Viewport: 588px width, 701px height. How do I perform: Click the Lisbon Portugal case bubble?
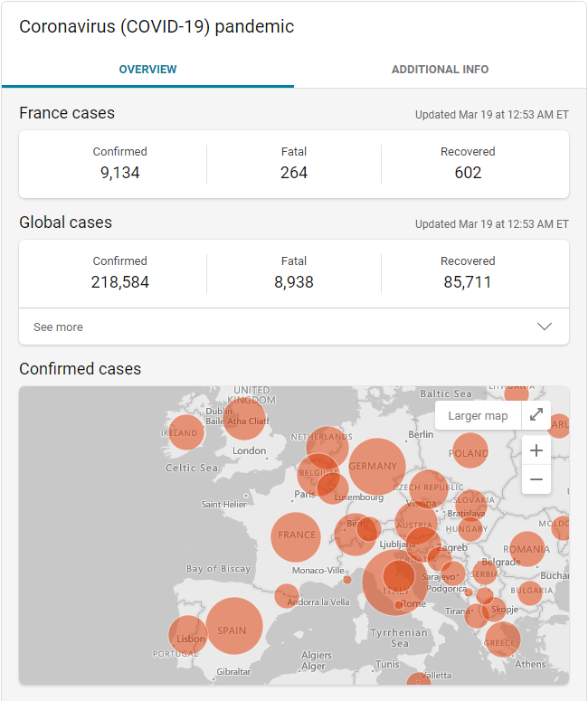click(x=187, y=634)
